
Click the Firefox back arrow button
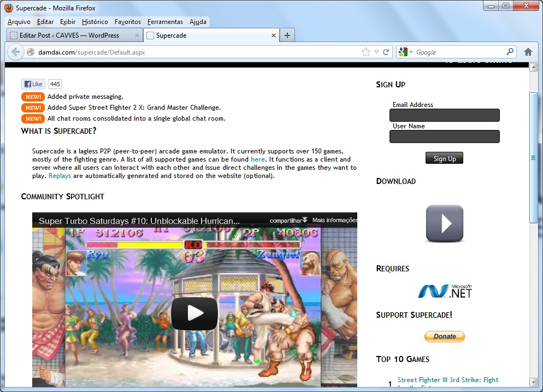(x=15, y=52)
